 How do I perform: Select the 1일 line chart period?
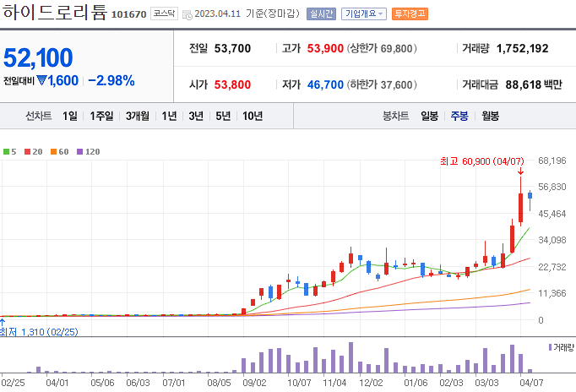(70, 116)
